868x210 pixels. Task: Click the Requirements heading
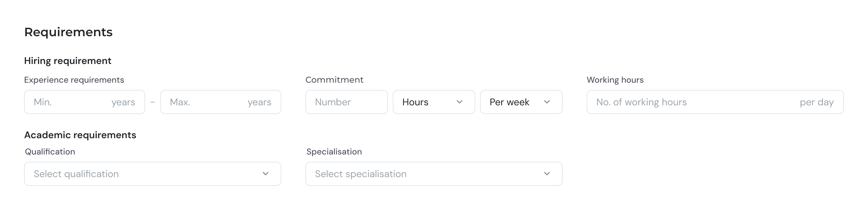pos(68,32)
